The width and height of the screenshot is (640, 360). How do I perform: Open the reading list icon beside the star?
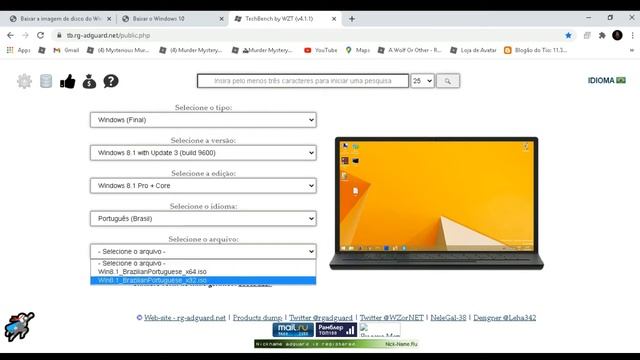click(x=587, y=36)
